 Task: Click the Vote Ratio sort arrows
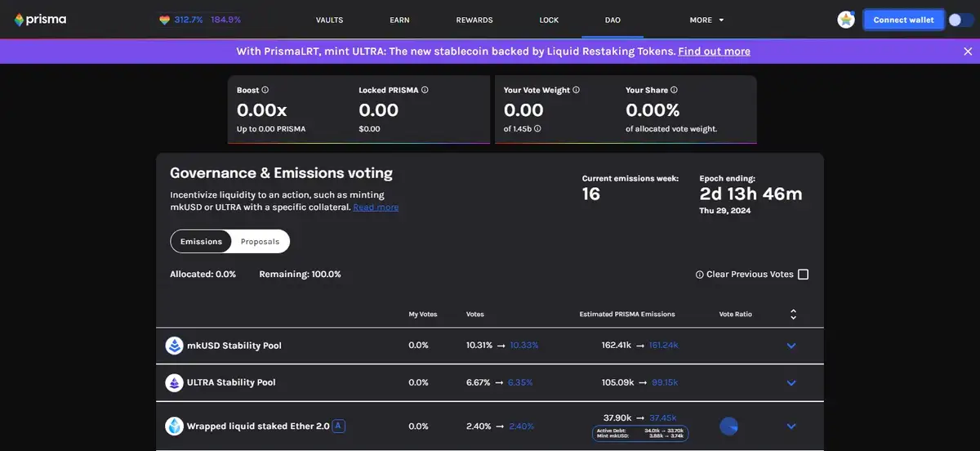click(x=793, y=315)
